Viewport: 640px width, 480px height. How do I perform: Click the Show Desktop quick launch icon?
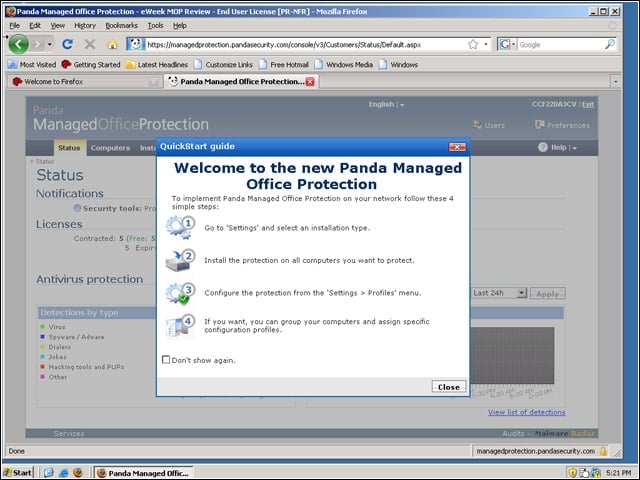(49, 473)
